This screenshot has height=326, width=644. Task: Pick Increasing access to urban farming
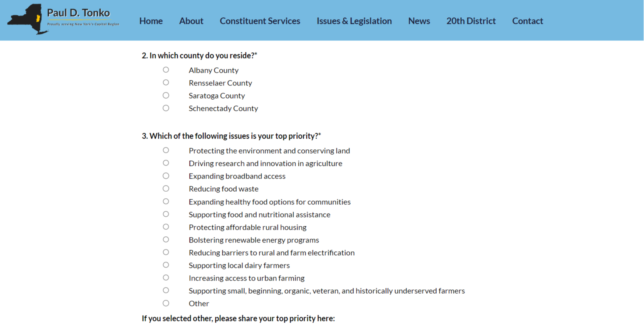[166, 278]
